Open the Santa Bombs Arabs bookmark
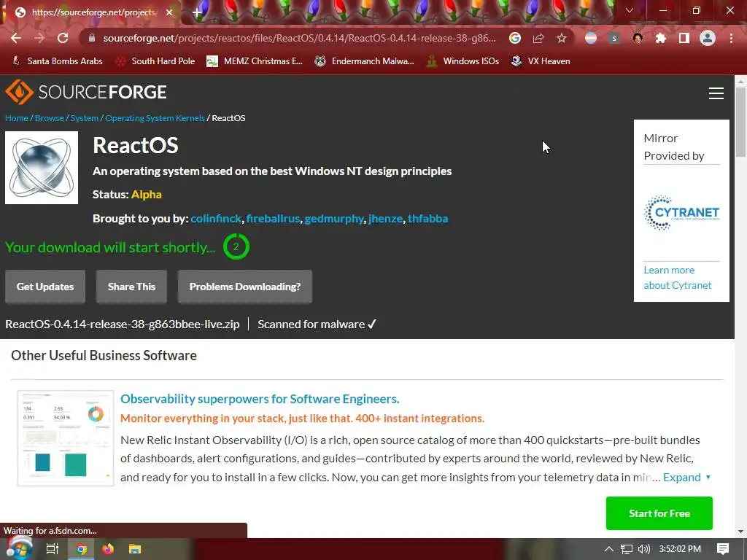The height and width of the screenshot is (560, 747). tap(57, 61)
